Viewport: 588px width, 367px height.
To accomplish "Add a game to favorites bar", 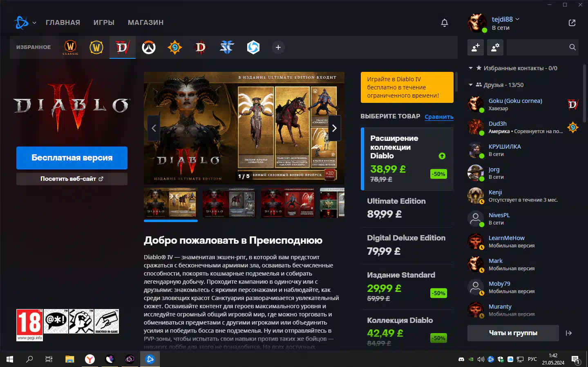I will pos(278,47).
